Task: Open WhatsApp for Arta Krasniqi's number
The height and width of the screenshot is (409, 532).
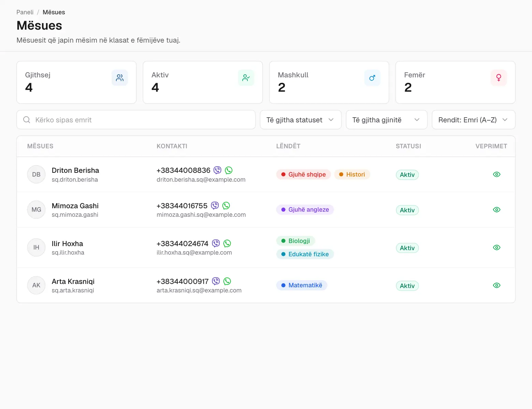Action: (227, 281)
